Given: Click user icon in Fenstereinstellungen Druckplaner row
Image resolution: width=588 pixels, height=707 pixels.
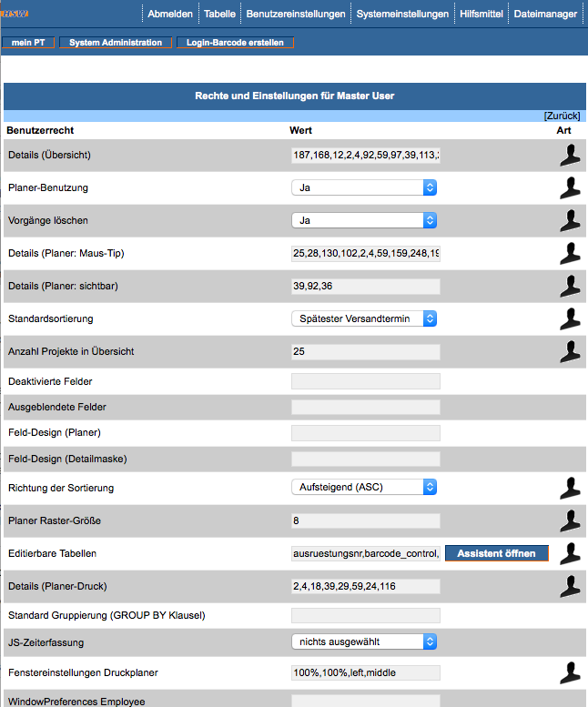Looking at the screenshot, I should [570, 672].
